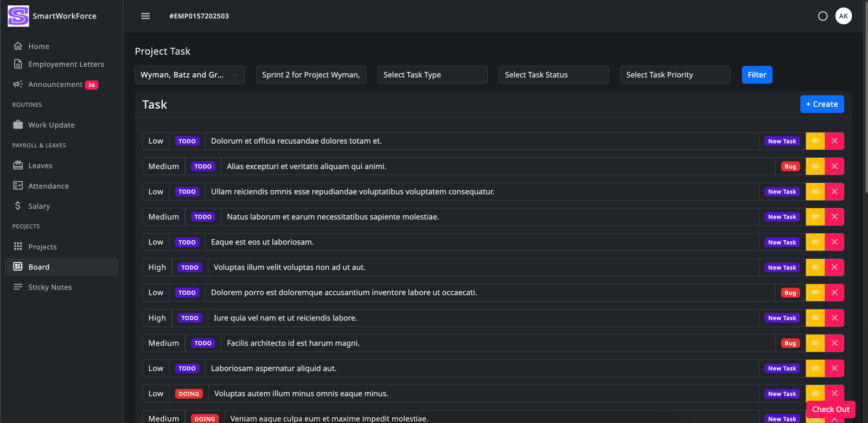Open the Select Task Status dropdown
This screenshot has width=868, height=423.
553,75
